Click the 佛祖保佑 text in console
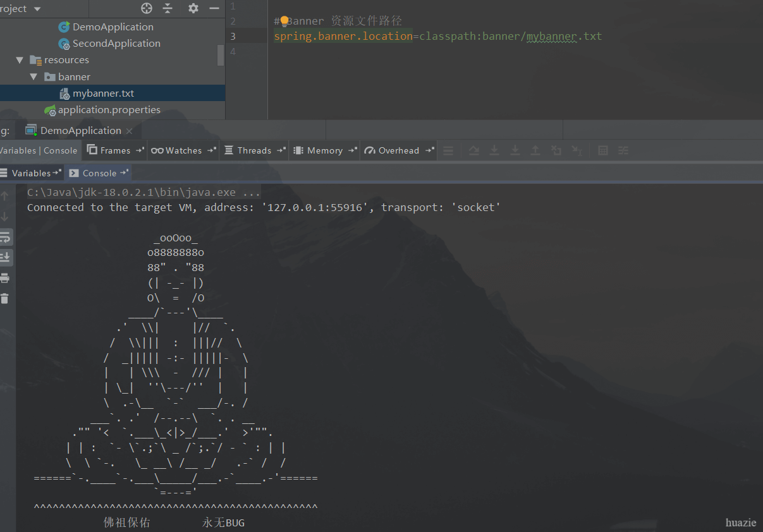 127,523
